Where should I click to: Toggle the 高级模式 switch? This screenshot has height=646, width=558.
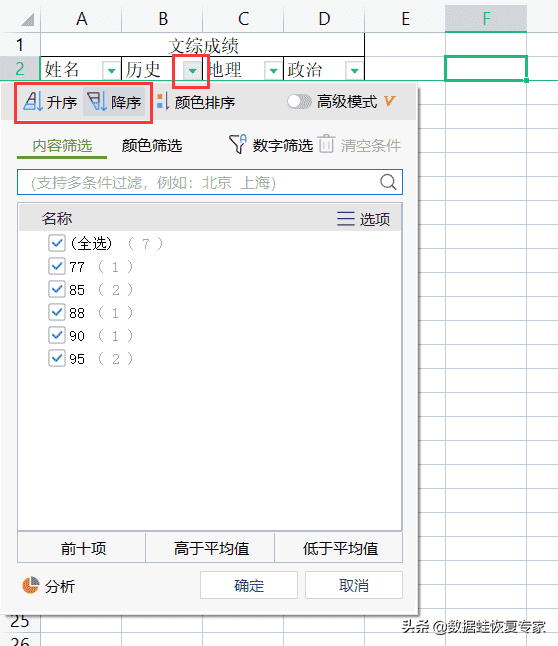[299, 101]
